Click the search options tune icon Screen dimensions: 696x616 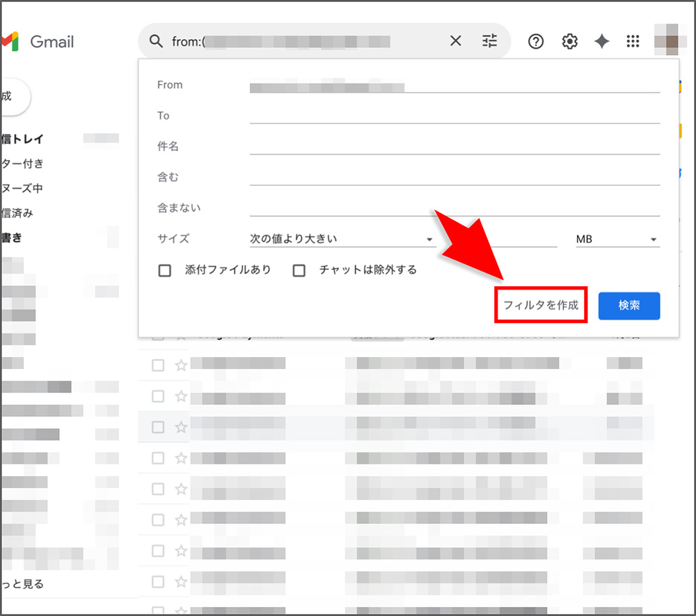click(489, 41)
